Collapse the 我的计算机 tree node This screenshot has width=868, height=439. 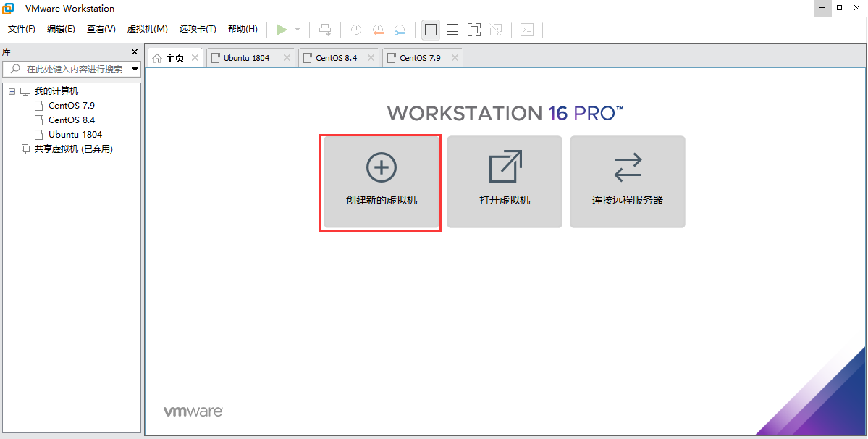[12, 91]
